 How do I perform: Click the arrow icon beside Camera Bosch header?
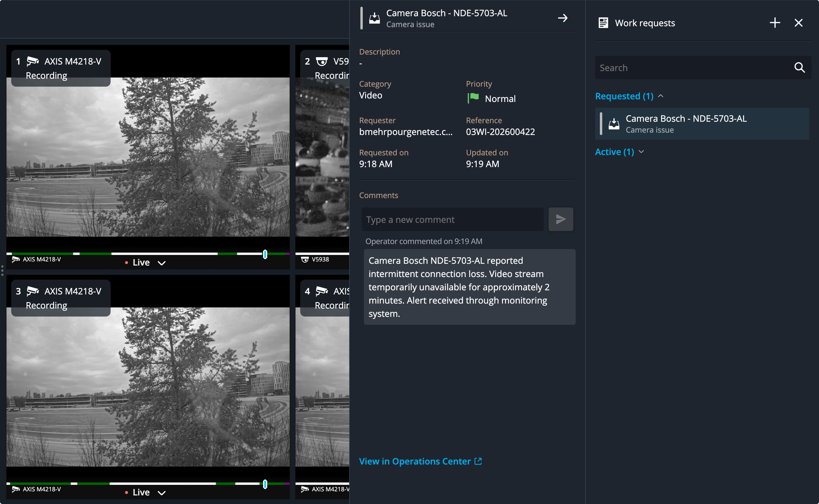point(563,18)
